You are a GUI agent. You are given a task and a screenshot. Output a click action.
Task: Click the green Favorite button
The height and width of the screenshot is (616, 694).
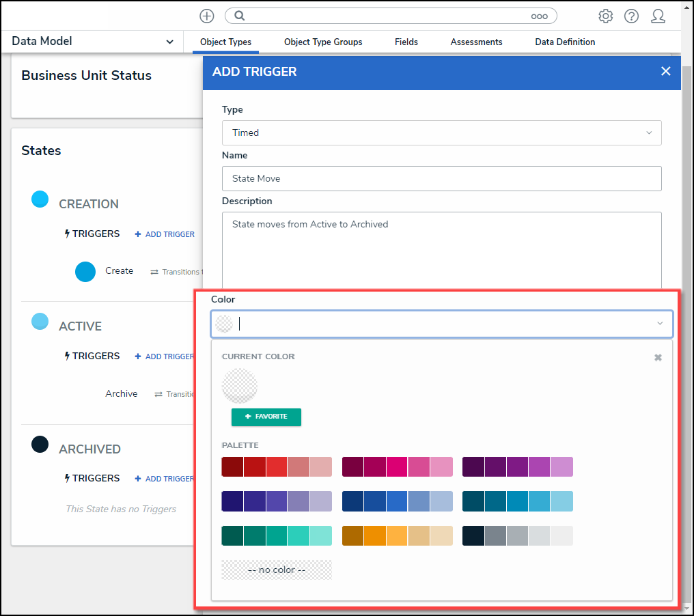point(266,417)
